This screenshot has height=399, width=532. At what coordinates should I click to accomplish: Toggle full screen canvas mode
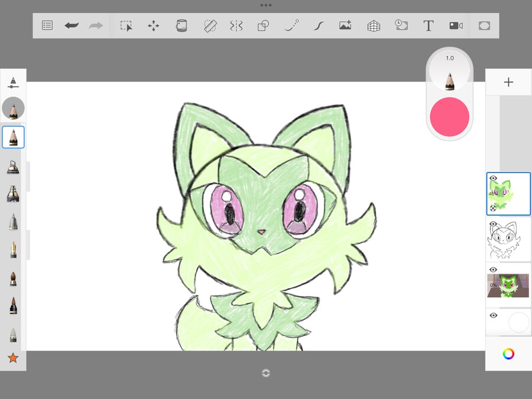(484, 26)
